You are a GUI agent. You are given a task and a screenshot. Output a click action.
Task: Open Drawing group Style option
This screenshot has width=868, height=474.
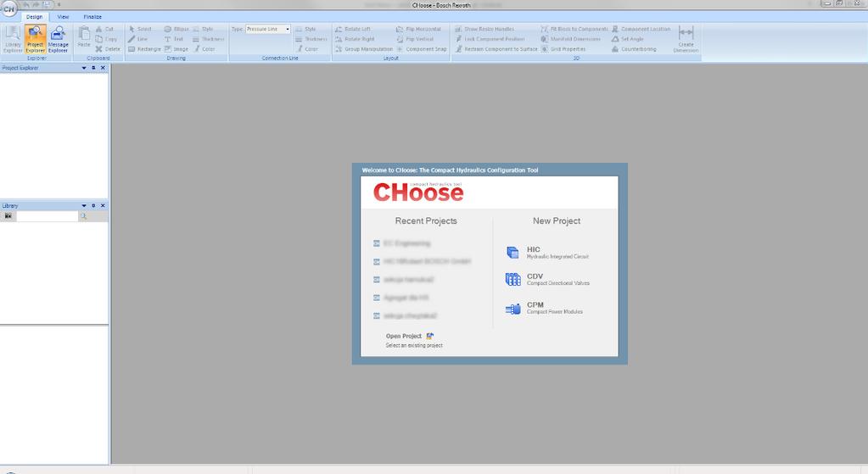pyautogui.click(x=203, y=29)
